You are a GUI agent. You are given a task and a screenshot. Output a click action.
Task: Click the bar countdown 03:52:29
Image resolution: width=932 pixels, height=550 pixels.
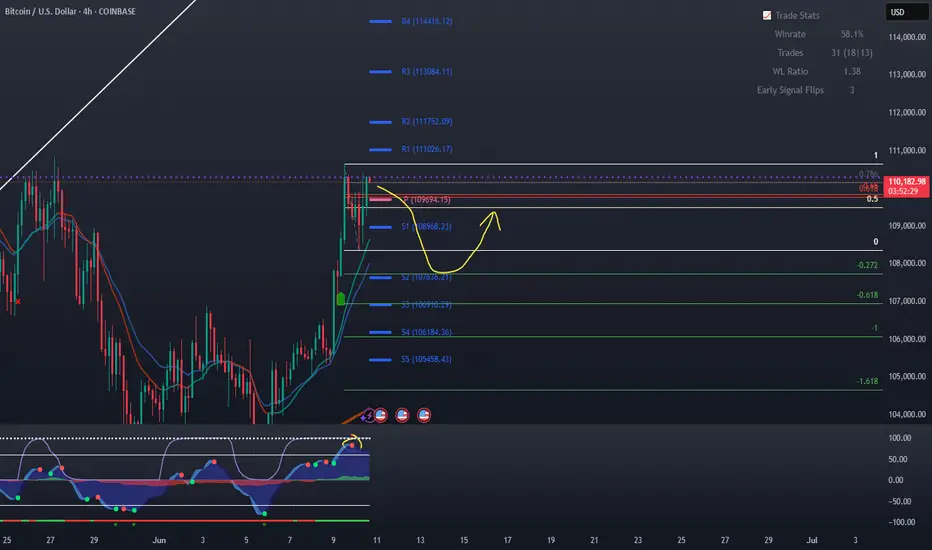[903, 191]
